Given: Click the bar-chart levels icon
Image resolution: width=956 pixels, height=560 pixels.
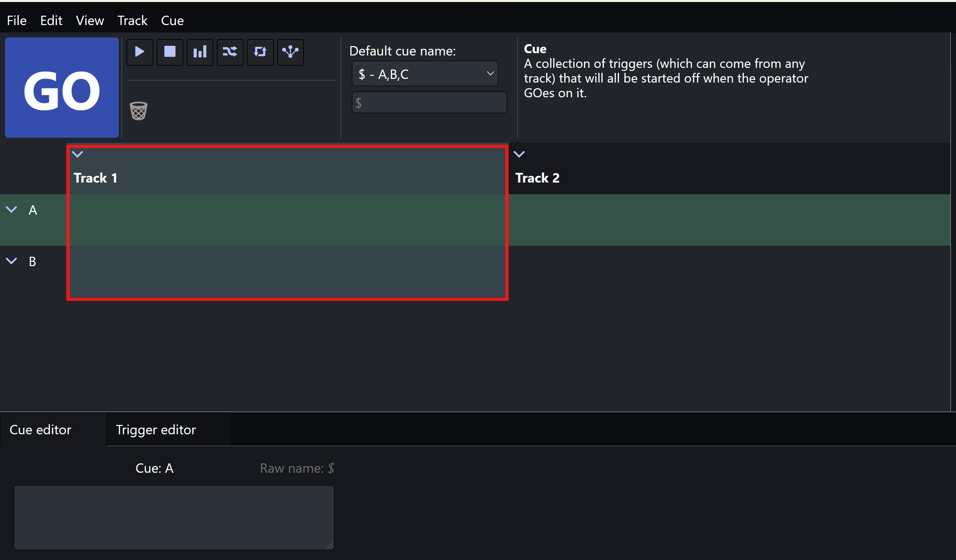Looking at the screenshot, I should point(200,52).
